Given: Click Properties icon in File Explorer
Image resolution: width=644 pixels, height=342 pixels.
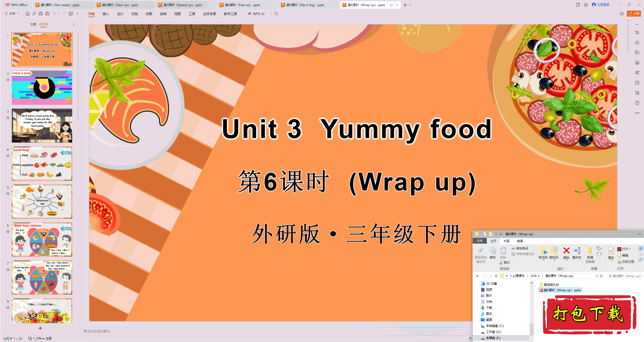Looking at the screenshot, I should click(x=611, y=250).
